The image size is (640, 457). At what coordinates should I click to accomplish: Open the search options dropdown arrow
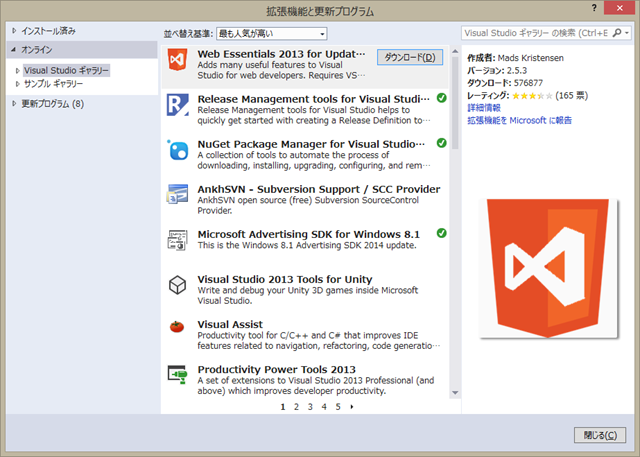[627, 33]
